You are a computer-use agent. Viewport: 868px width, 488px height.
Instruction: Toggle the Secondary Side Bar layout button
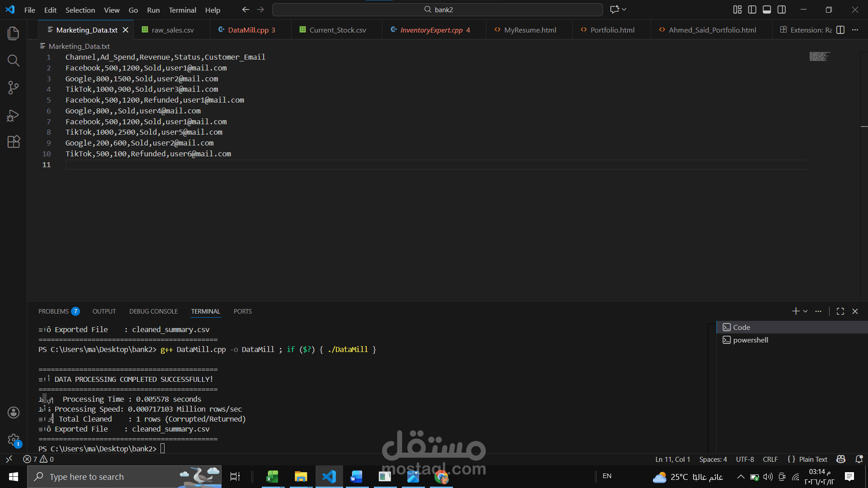pos(782,9)
